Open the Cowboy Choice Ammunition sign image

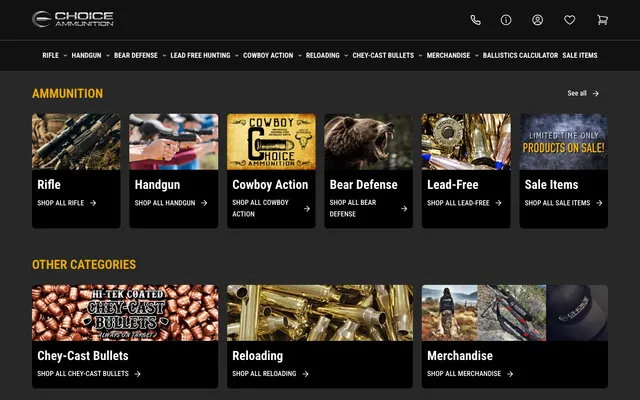[271, 142]
